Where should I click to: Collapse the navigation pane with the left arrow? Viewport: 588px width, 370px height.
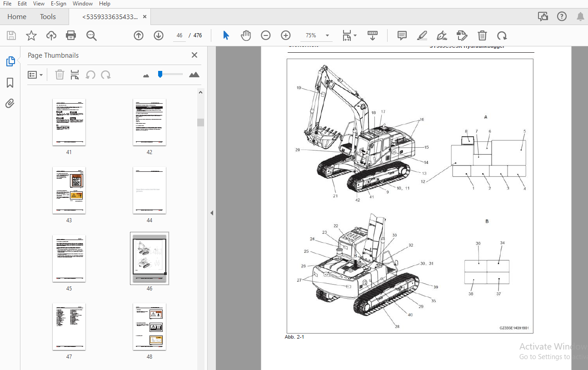click(x=211, y=213)
